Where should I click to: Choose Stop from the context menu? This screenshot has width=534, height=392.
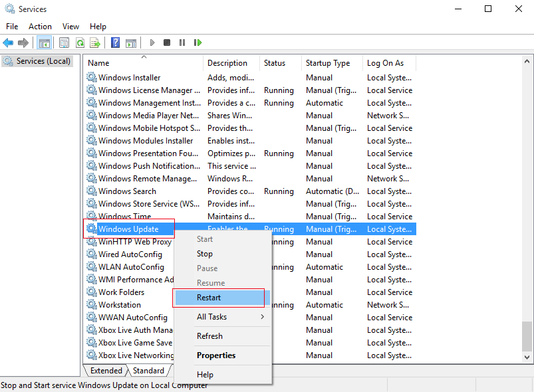(x=223, y=254)
